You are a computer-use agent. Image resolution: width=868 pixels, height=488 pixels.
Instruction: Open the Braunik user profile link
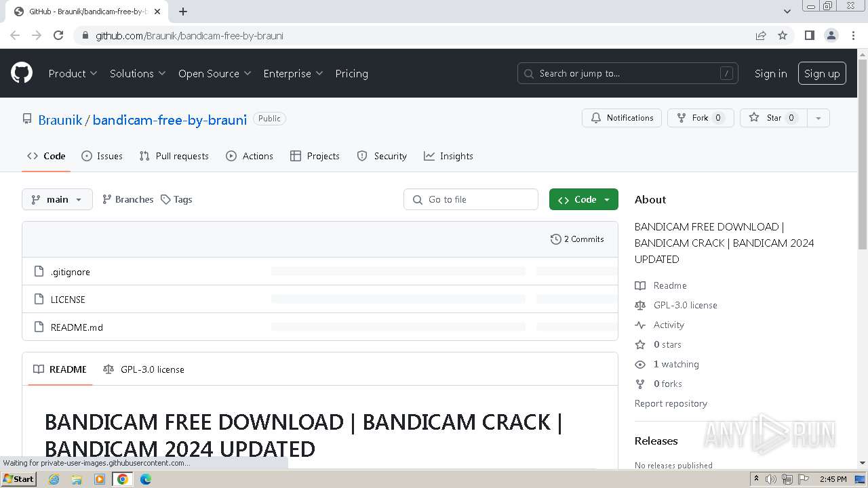[x=60, y=120]
